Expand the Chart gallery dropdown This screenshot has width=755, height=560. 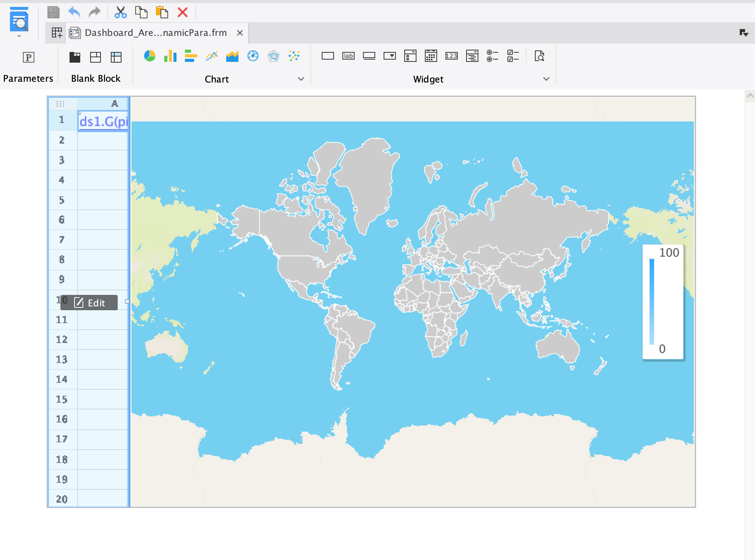pyautogui.click(x=301, y=79)
